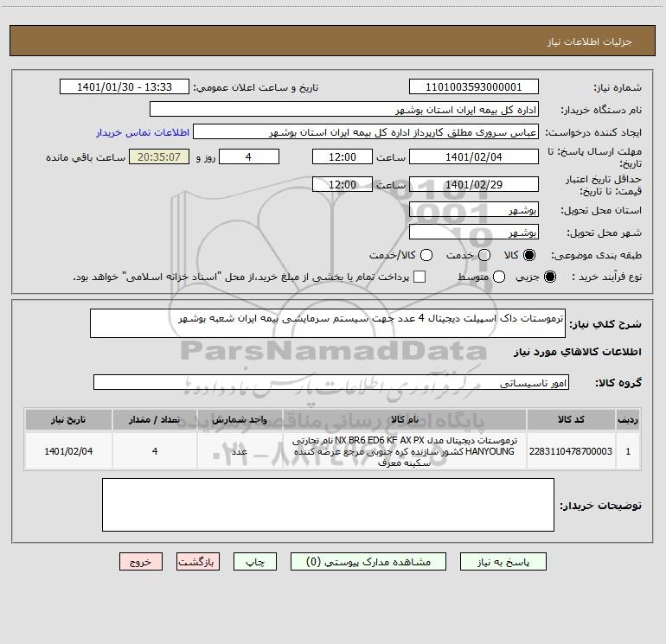666x644 pixels.
Task: Click the price validity hour 12:00 field
Action: click(x=343, y=185)
